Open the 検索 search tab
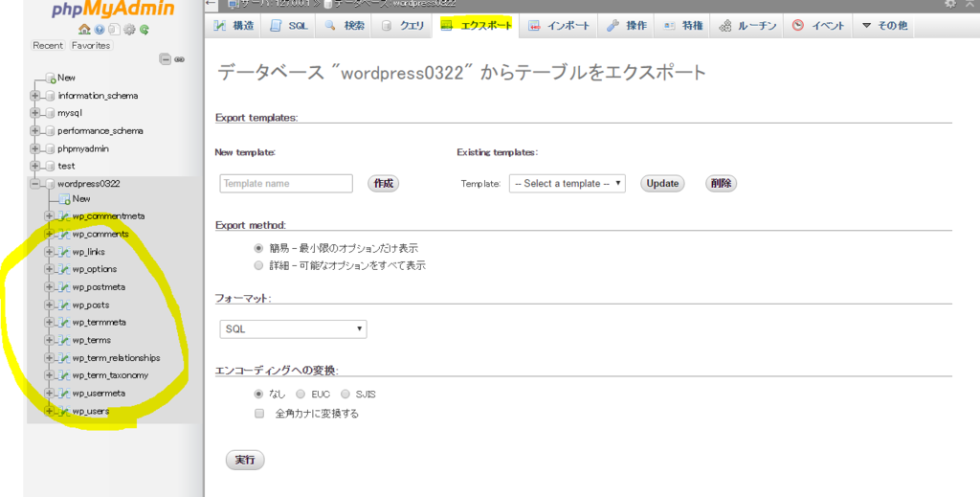This screenshot has width=980, height=497. click(x=344, y=26)
